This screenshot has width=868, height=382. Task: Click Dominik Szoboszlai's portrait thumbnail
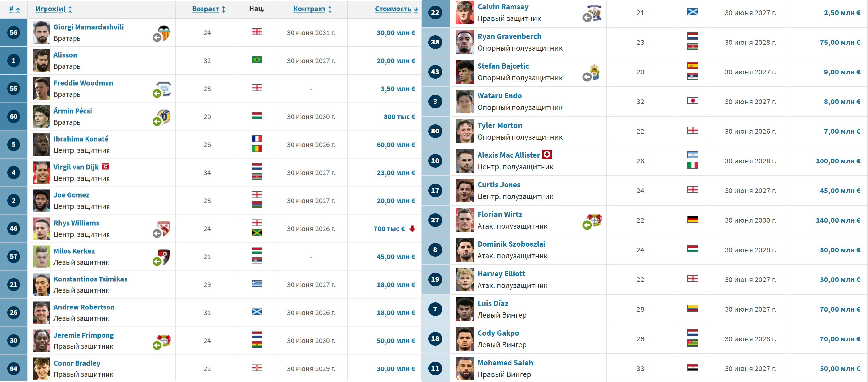coord(465,250)
